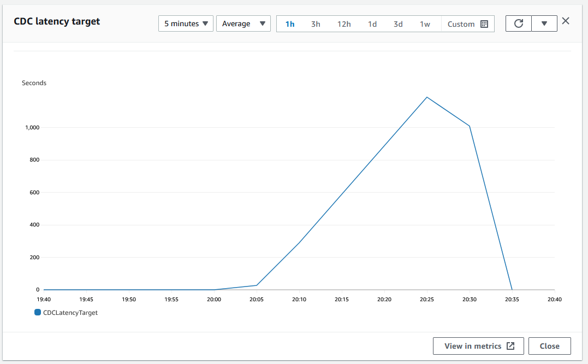Select the 3d time range
The height and width of the screenshot is (364, 588).
click(x=398, y=24)
